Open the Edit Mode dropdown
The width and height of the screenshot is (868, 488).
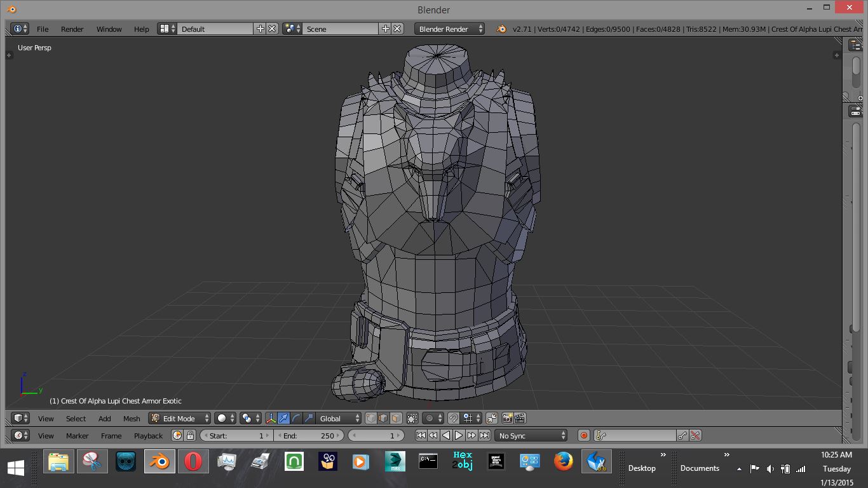(180, 418)
